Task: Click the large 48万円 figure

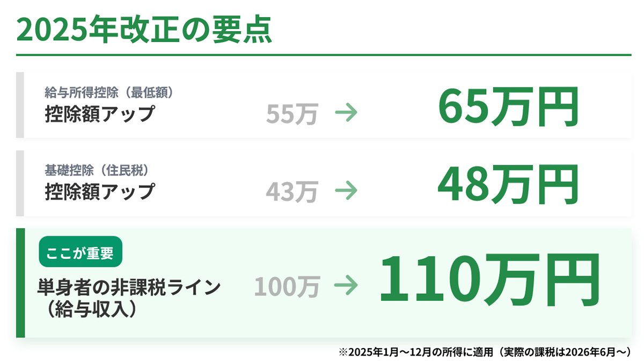Action: click(508, 184)
